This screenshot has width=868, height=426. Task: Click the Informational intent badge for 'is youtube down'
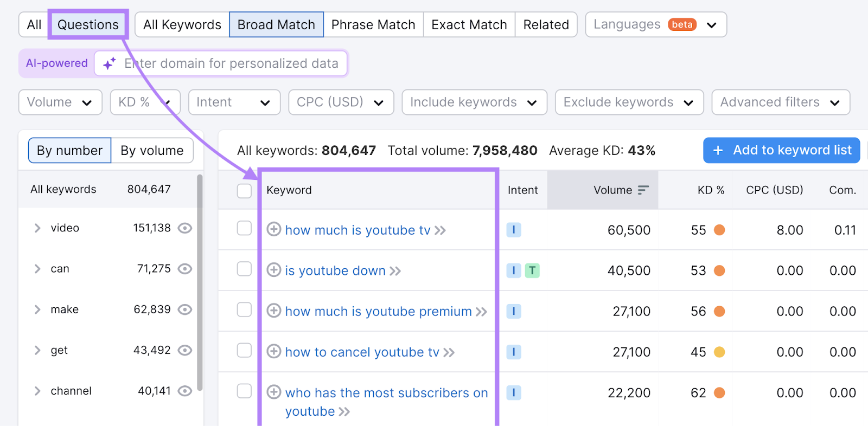(514, 270)
